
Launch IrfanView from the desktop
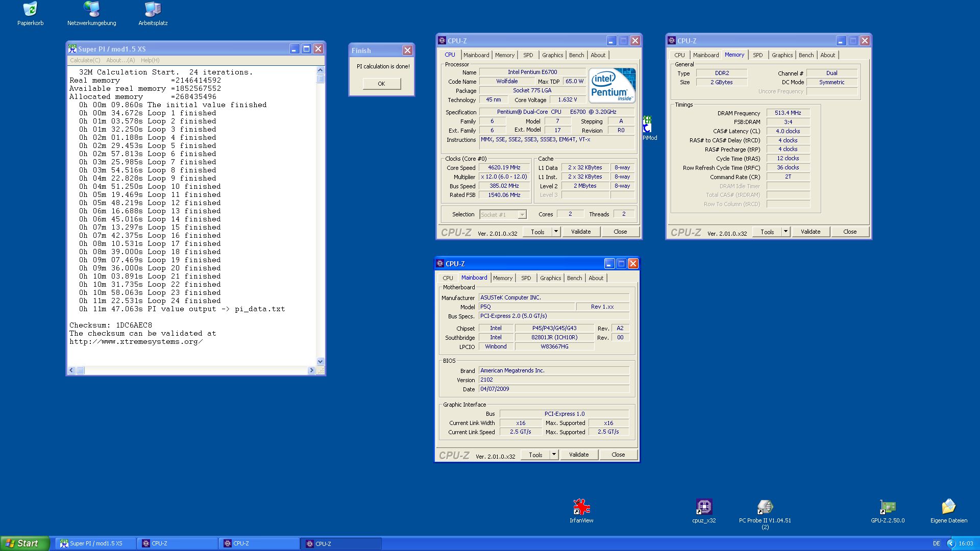pos(581,511)
